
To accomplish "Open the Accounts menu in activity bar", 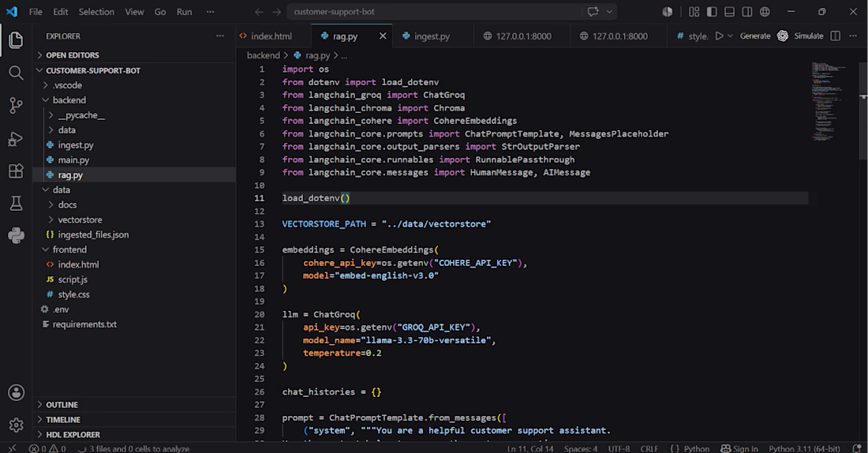I will [x=16, y=393].
